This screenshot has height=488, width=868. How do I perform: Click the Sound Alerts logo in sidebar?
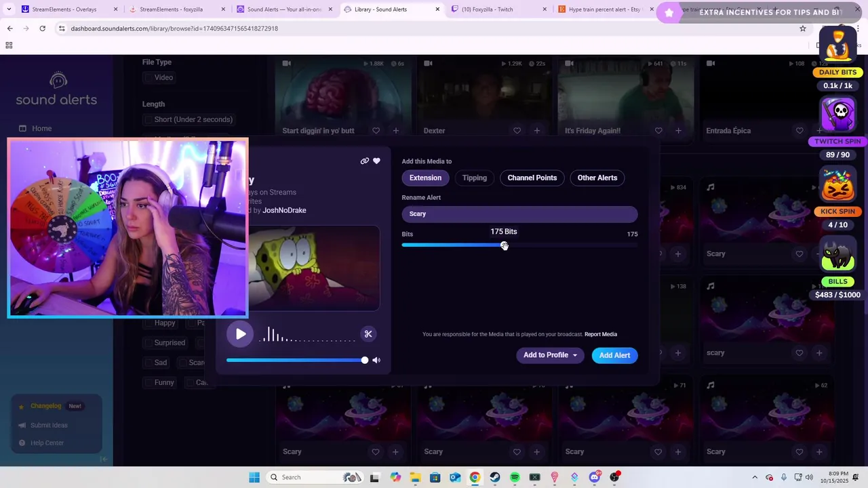[x=56, y=89]
